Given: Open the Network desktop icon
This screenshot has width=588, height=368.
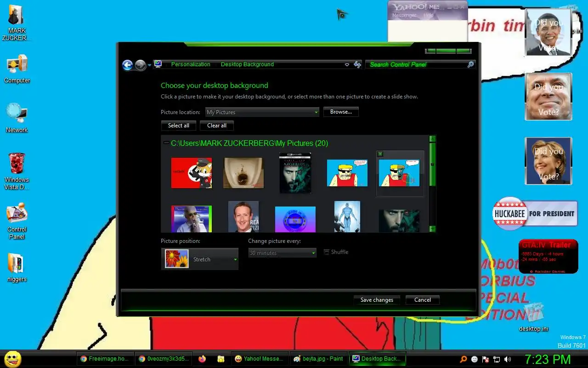Looking at the screenshot, I should click(17, 118).
